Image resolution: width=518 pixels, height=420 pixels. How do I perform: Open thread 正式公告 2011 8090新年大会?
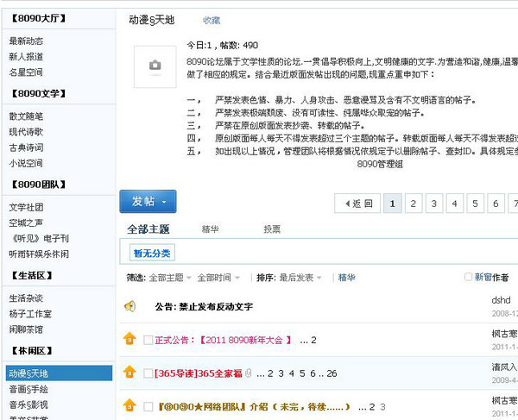[x=224, y=340]
